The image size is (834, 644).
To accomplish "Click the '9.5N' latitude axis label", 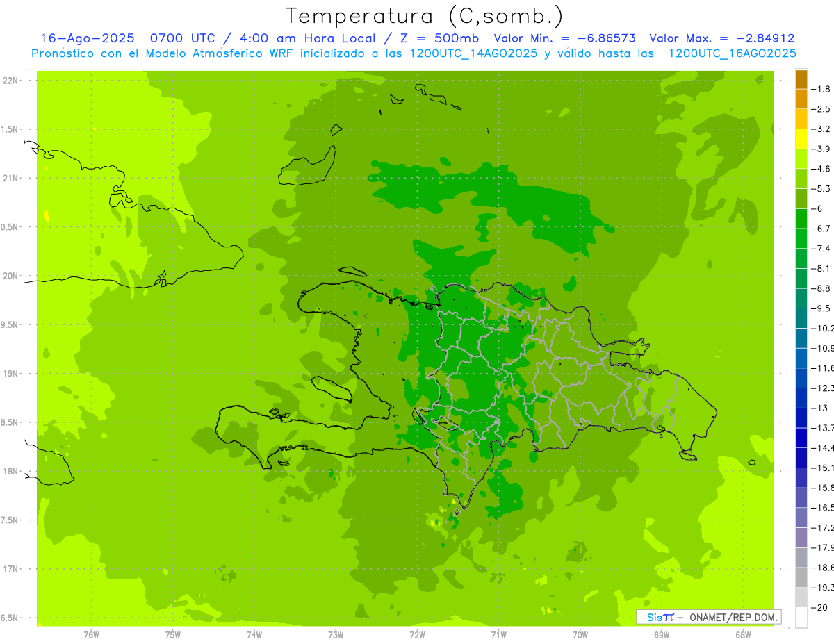I will (10, 325).
